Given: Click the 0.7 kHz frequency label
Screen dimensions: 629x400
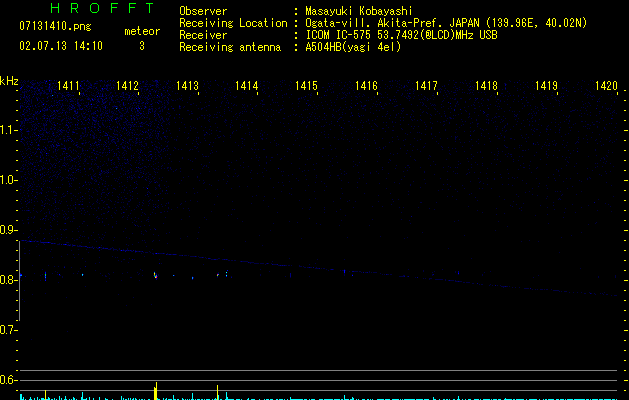Looking at the screenshot, I should pyautogui.click(x=8, y=330).
